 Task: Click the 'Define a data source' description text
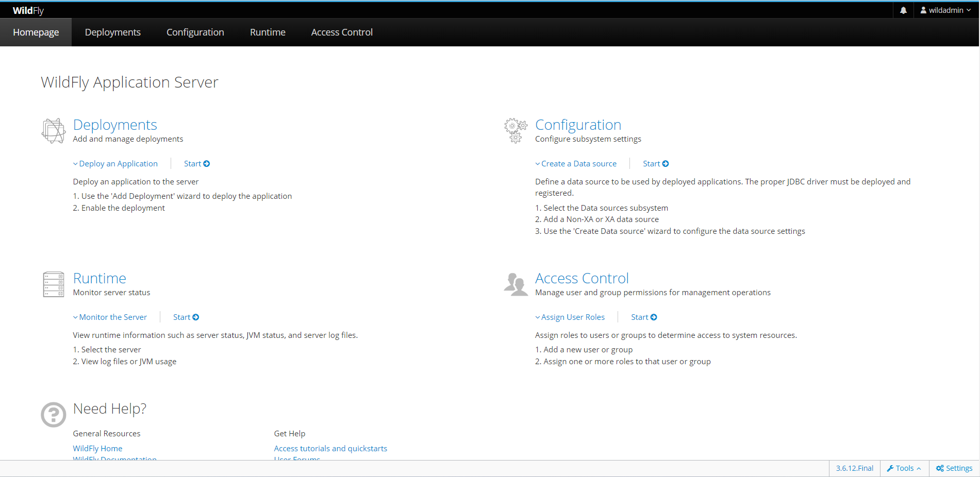pyautogui.click(x=723, y=188)
